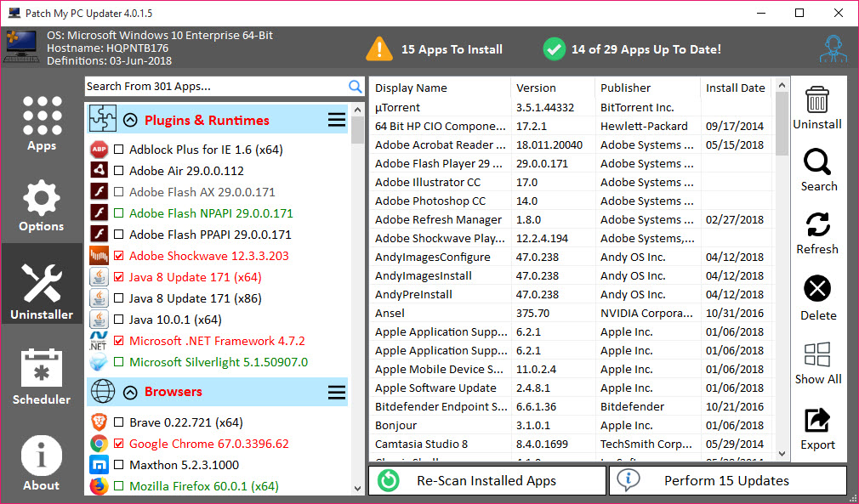Viewport: 859px width, 504px height.
Task: Select the Uninstaller tools section
Action: (42, 284)
